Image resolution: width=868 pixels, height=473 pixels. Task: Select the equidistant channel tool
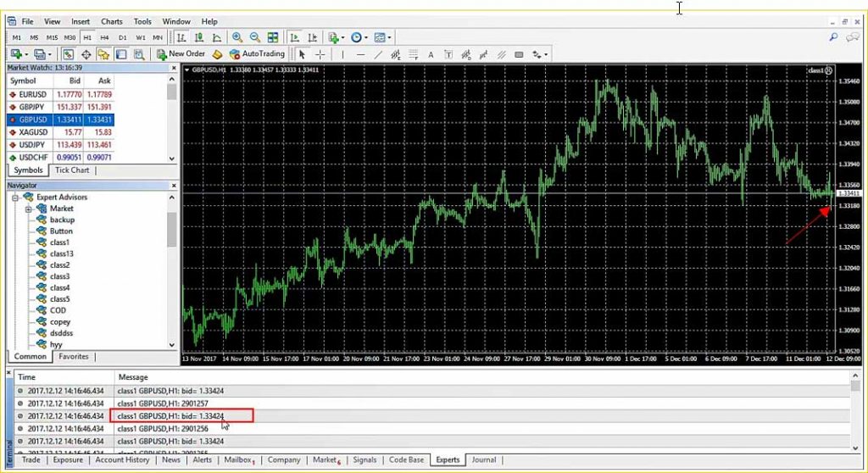click(396, 54)
